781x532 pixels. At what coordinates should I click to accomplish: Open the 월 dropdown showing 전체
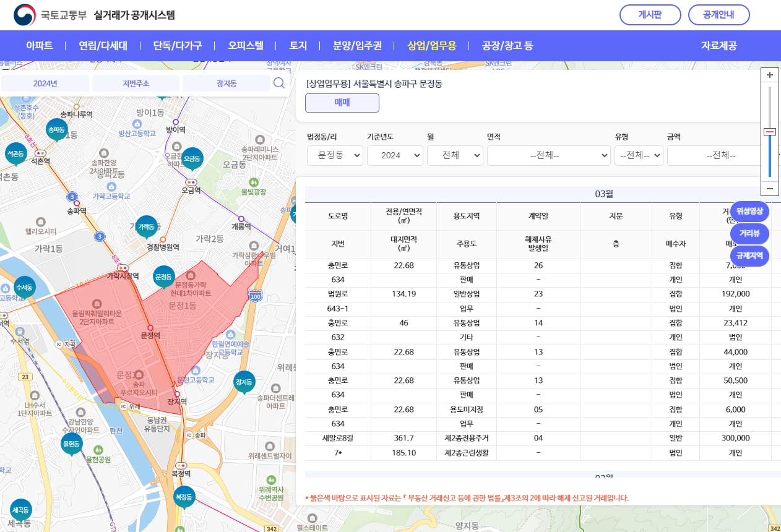pyautogui.click(x=455, y=156)
